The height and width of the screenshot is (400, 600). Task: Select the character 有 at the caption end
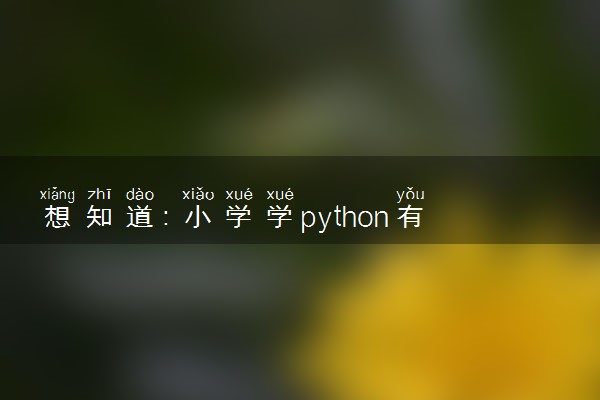point(410,217)
